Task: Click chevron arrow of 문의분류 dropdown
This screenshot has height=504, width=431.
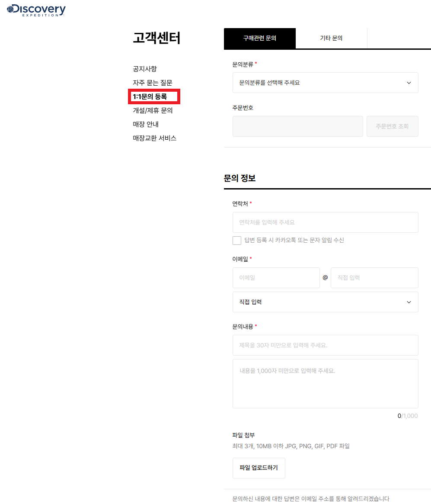Action: (x=409, y=83)
